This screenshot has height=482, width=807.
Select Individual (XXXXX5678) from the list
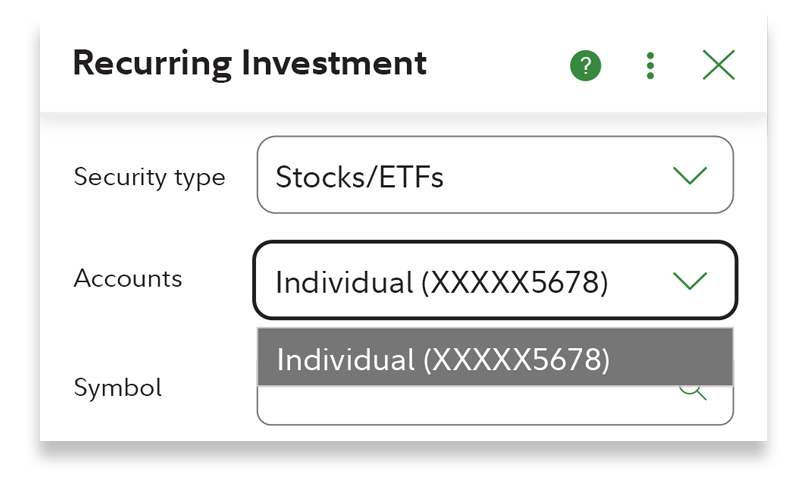pos(443,359)
